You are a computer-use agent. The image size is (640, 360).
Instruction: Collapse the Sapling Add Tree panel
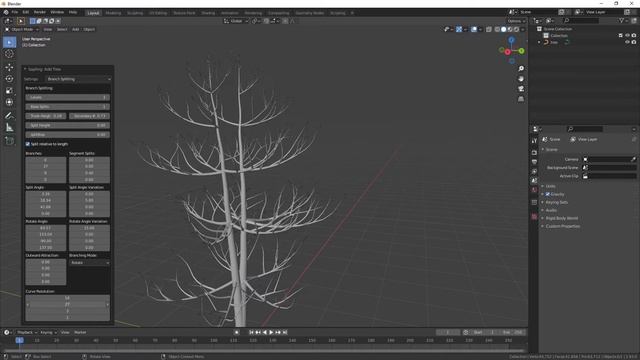(x=25, y=69)
